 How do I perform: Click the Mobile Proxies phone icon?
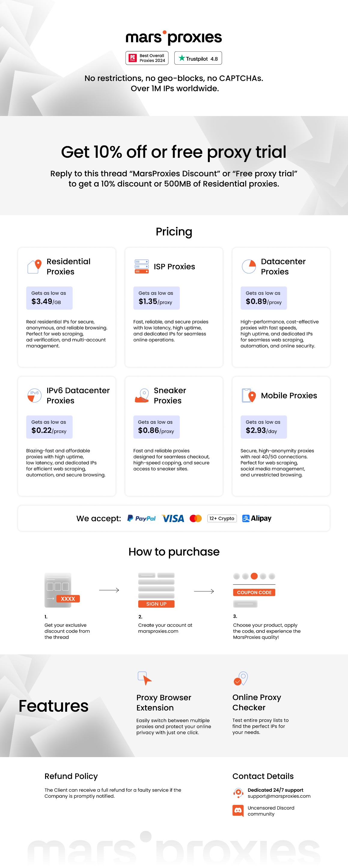tap(249, 395)
